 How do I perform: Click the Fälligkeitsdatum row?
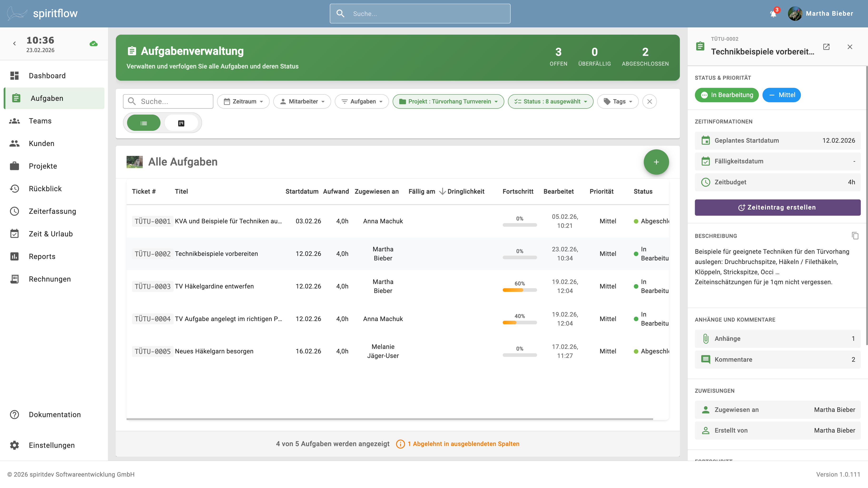coord(778,161)
